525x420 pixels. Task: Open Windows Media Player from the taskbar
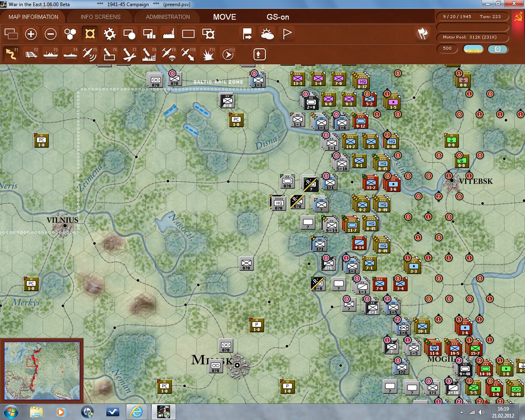click(61, 412)
